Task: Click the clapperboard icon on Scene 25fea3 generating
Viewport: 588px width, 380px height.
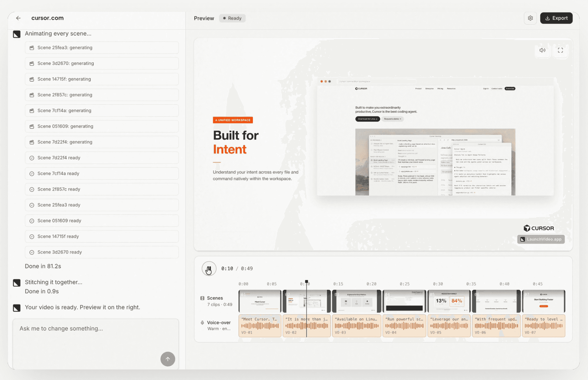Action: [32, 47]
